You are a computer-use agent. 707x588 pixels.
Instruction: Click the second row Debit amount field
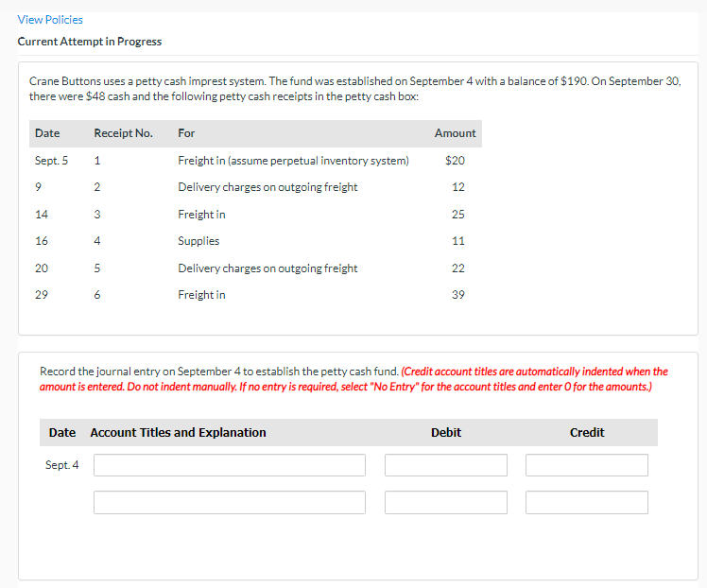point(446,502)
